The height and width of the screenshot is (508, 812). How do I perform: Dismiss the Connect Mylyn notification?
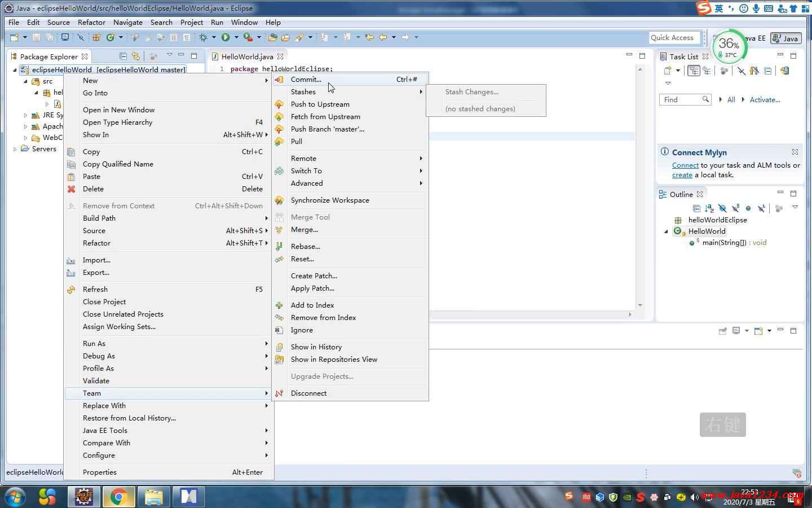(x=795, y=152)
